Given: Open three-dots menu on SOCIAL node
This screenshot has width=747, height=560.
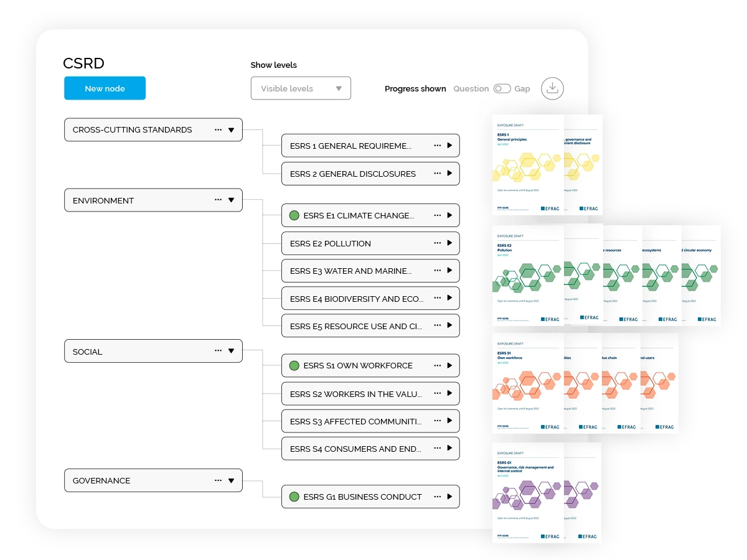Looking at the screenshot, I should click(218, 351).
